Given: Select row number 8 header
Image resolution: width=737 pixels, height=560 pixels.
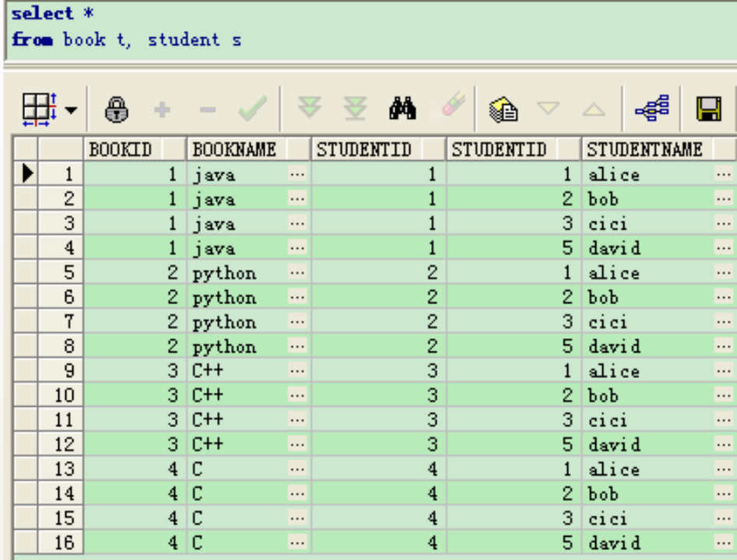Looking at the screenshot, I should coord(61,346).
